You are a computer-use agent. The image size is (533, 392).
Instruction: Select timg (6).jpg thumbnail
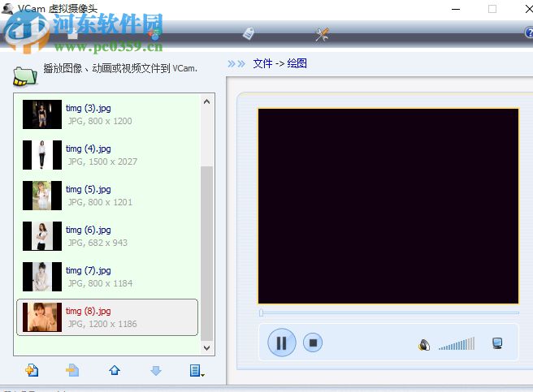pyautogui.click(x=42, y=236)
